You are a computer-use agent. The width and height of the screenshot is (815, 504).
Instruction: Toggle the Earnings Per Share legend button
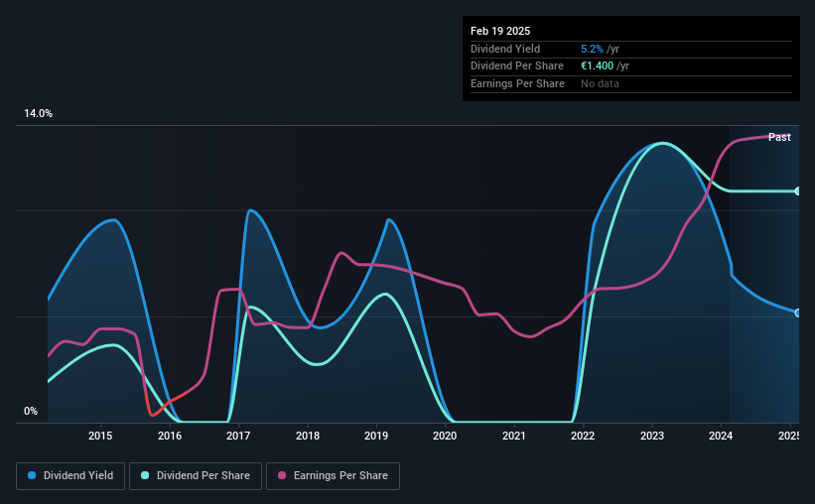(333, 476)
